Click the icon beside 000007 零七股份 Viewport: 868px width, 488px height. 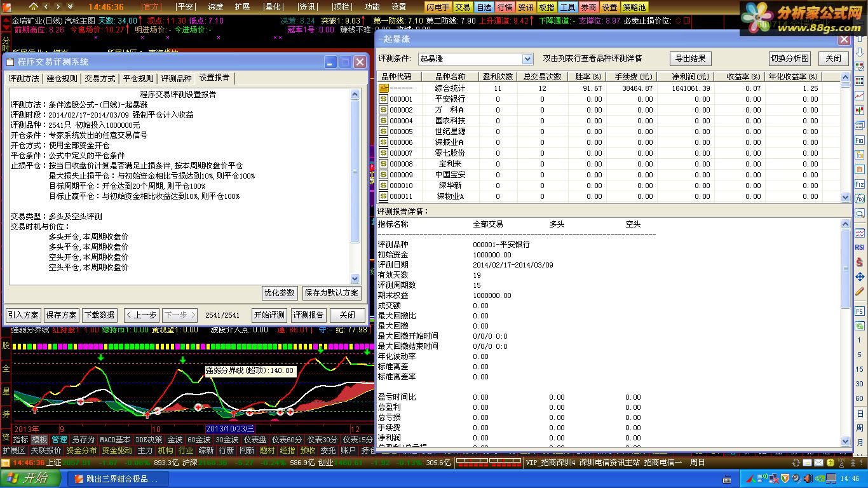coord(384,153)
